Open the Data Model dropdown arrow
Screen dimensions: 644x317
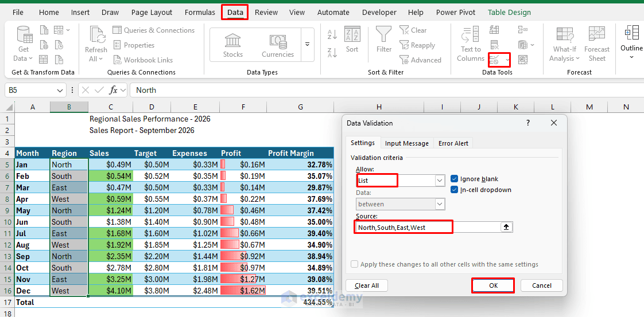[x=532, y=45]
